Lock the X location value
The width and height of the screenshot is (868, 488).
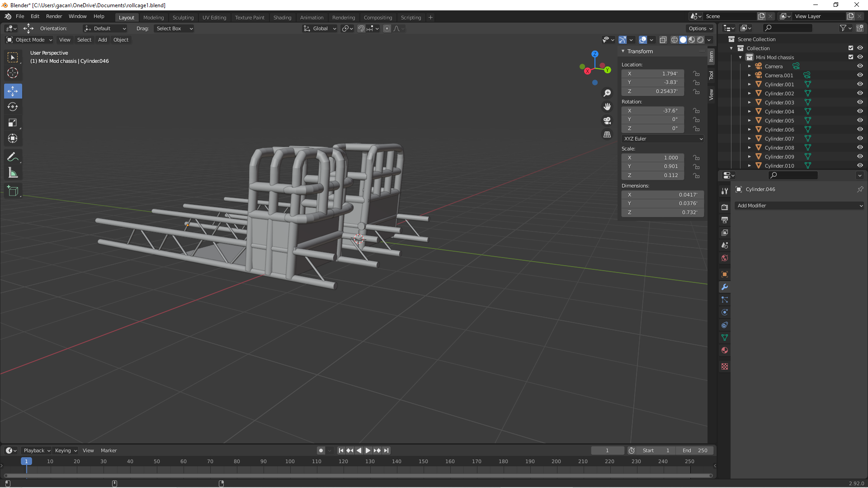click(x=696, y=74)
